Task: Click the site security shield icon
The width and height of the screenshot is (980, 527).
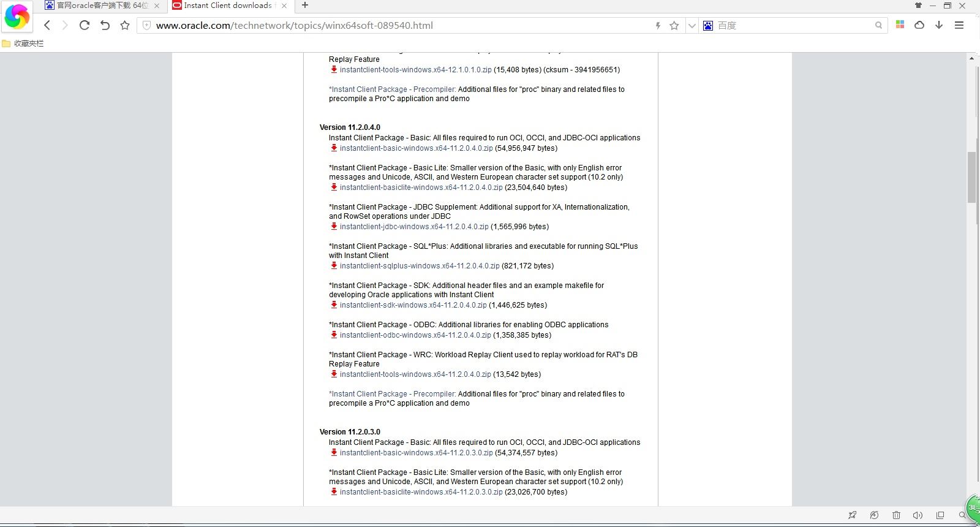Action: coord(146,25)
